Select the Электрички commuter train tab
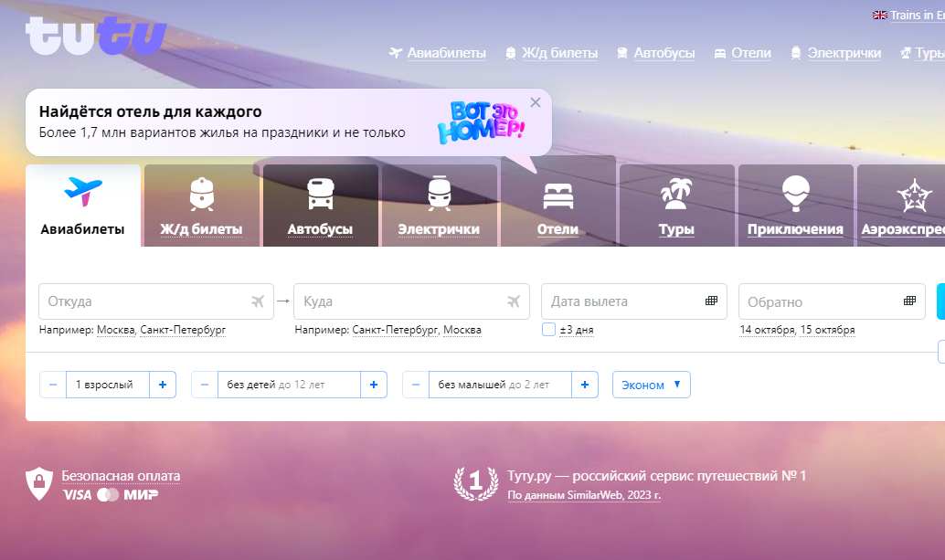This screenshot has width=945, height=560. tap(439, 206)
